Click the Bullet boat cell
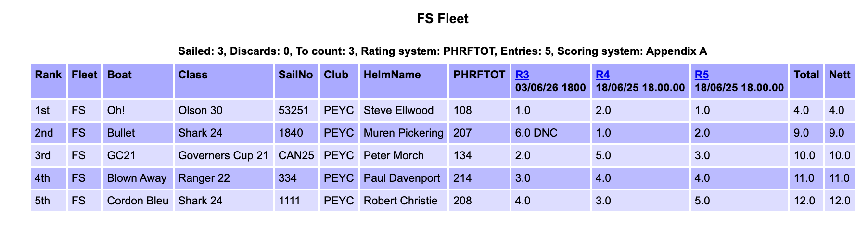This screenshot has width=868, height=228. point(138,133)
